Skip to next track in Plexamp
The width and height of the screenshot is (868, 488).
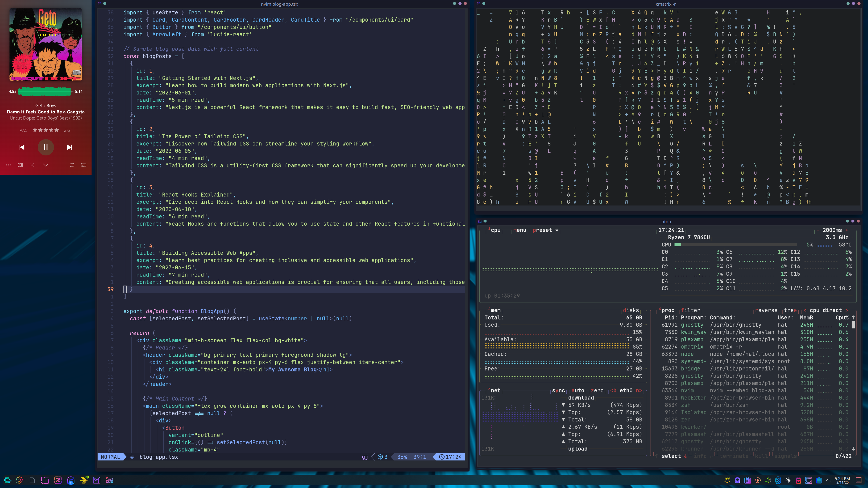pyautogui.click(x=69, y=147)
